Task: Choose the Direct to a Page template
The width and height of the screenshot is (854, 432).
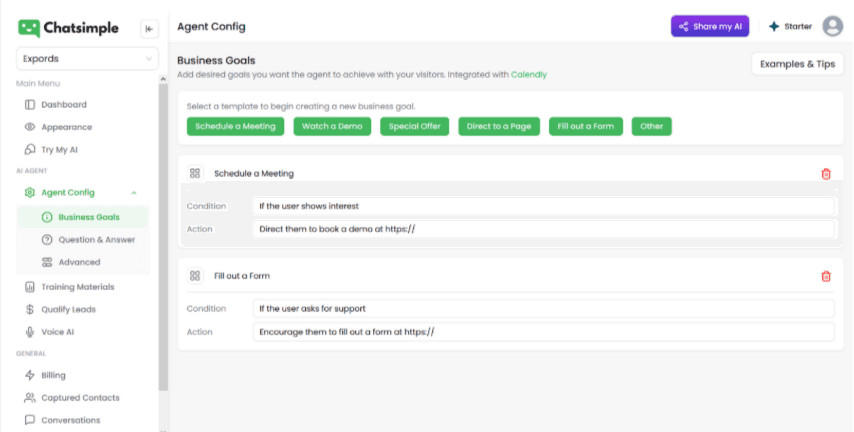Action: click(499, 126)
